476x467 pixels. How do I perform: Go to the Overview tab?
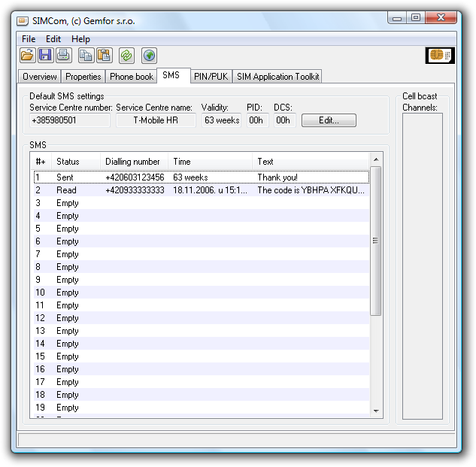pyautogui.click(x=39, y=77)
